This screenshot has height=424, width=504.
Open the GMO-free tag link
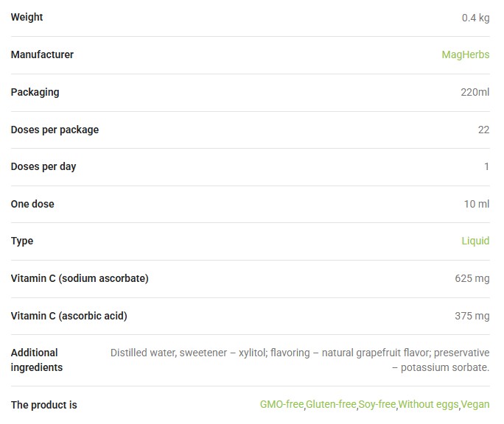click(x=281, y=404)
